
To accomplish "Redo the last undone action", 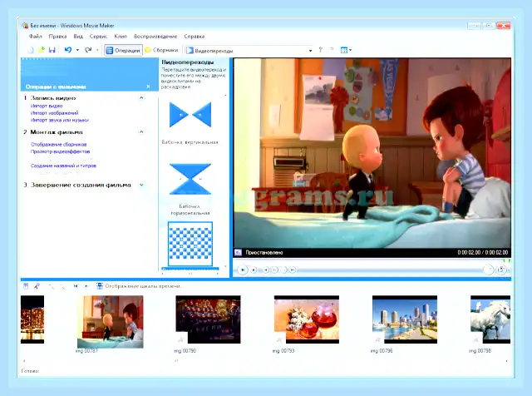I will 88,50.
